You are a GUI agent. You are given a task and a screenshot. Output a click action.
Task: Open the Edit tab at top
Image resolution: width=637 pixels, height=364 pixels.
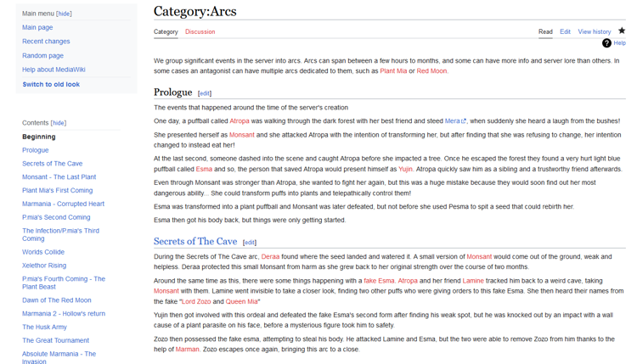click(565, 32)
